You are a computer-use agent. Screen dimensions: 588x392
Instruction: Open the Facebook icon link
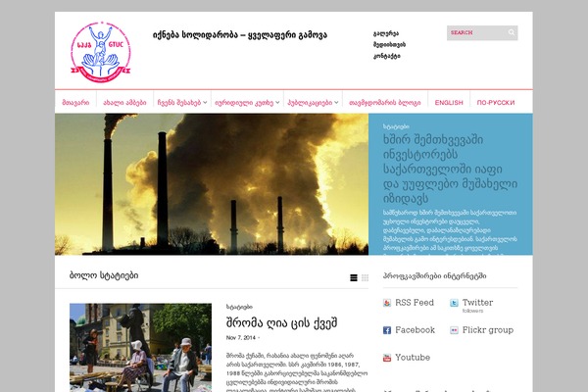coord(387,330)
